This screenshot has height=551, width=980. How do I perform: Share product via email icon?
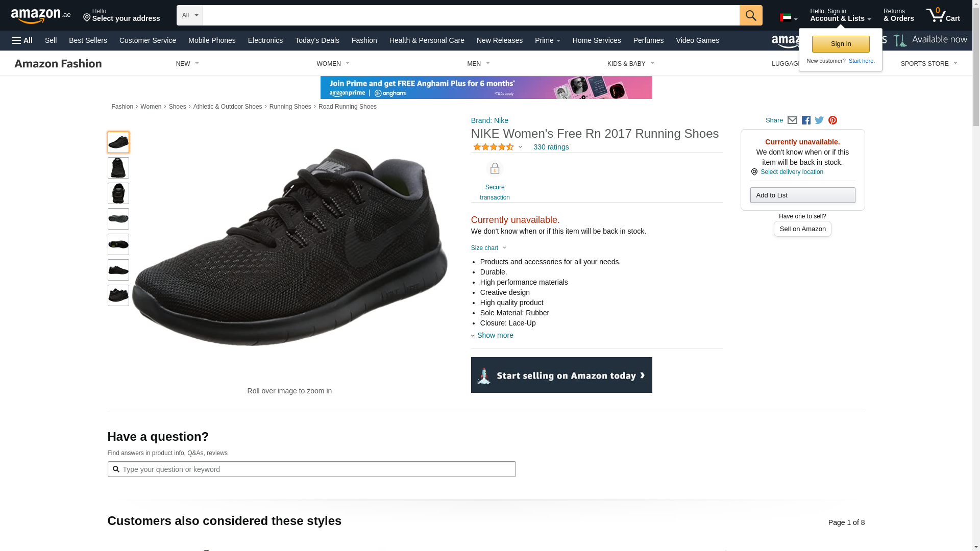pos(792,120)
